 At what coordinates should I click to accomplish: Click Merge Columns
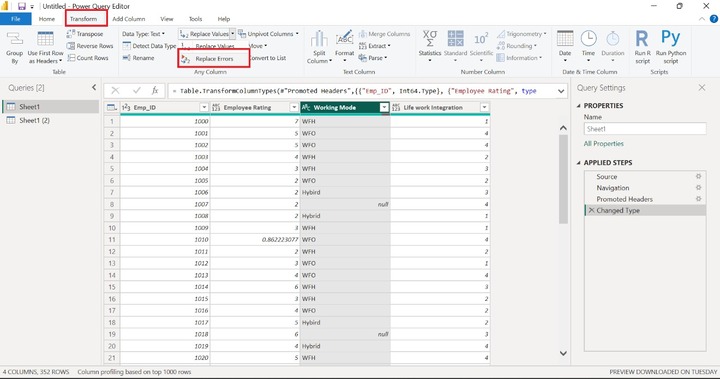pos(384,34)
